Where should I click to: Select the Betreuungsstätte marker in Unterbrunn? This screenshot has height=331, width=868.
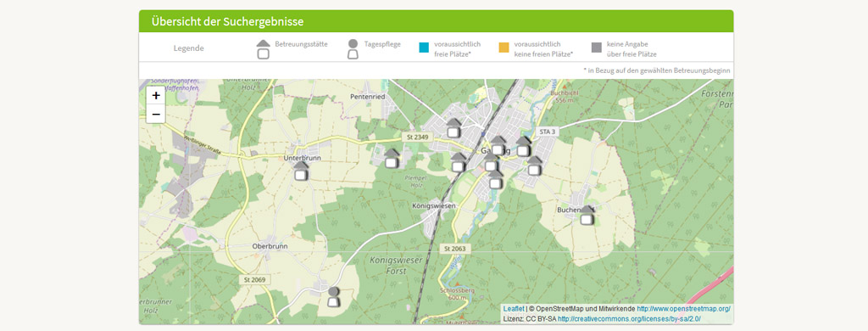coord(301,171)
